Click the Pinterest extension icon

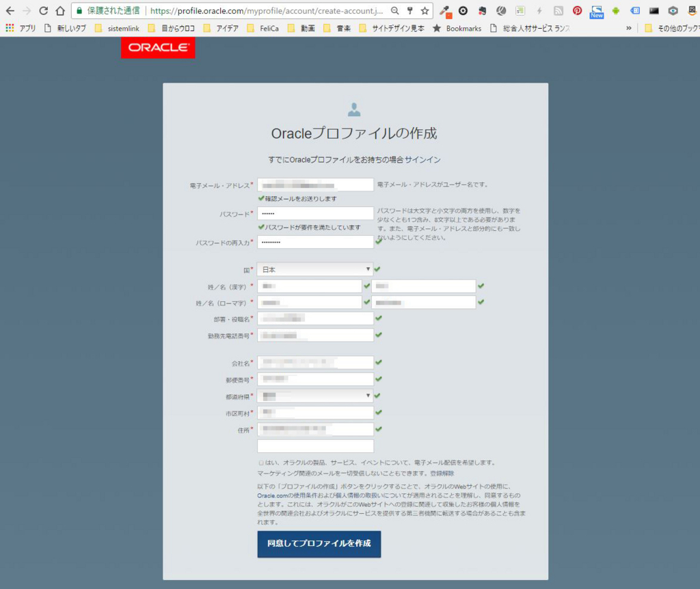(577, 11)
